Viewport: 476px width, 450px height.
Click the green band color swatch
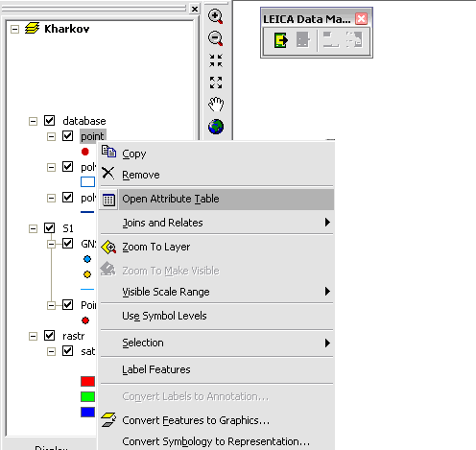(87, 396)
